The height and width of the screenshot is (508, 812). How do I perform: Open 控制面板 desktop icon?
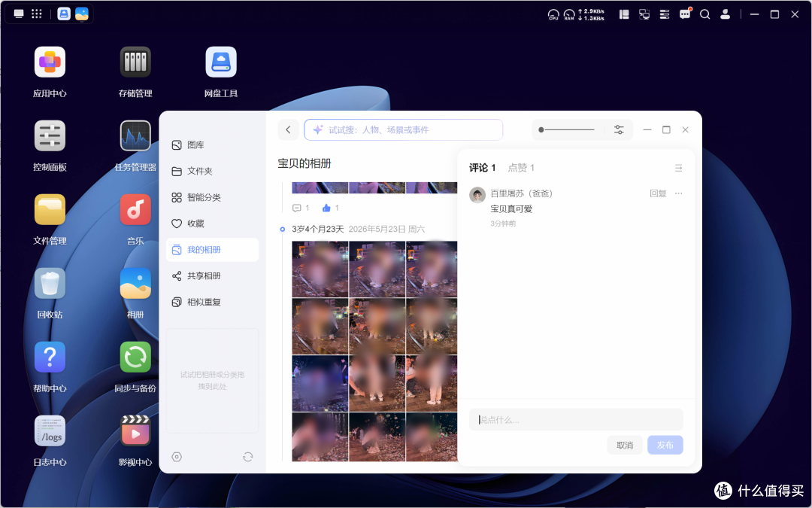[50, 135]
